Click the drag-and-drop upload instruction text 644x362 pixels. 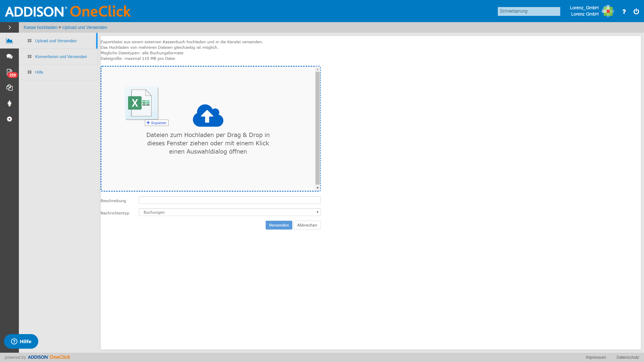tap(208, 143)
